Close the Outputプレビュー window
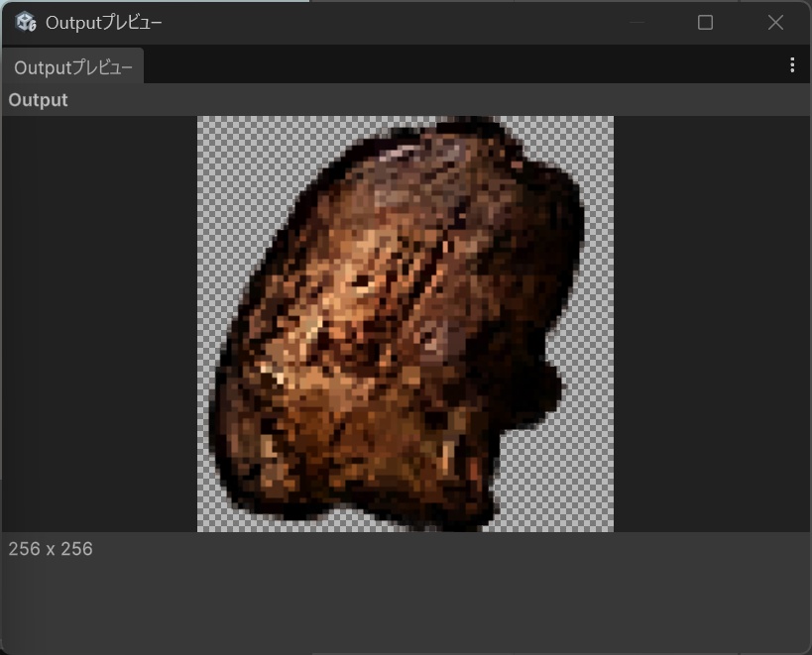Screen dimensions: 812x655 [x=775, y=22]
